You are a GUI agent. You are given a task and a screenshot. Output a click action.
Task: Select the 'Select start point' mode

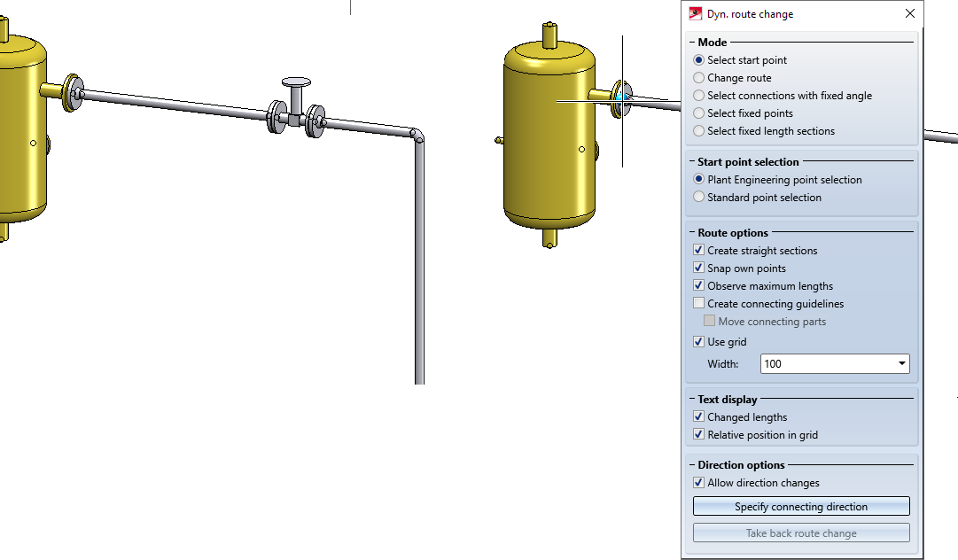coord(698,60)
